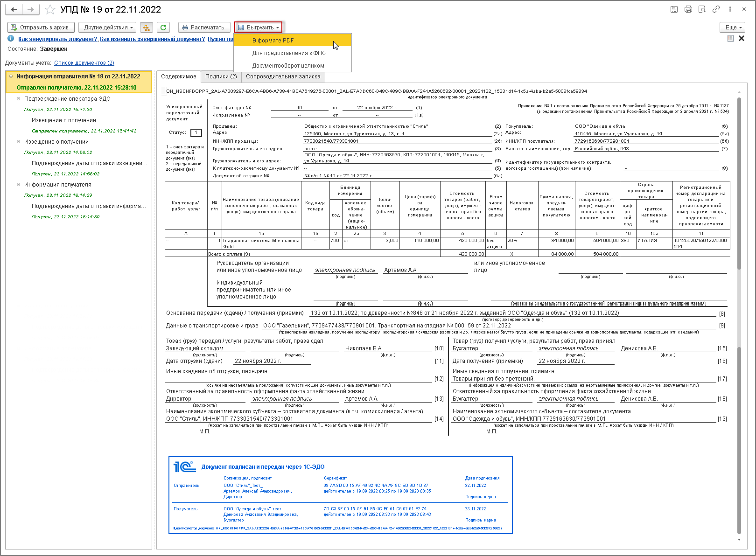The width and height of the screenshot is (756, 556).
Task: Go back using the left arrow
Action: point(14,9)
